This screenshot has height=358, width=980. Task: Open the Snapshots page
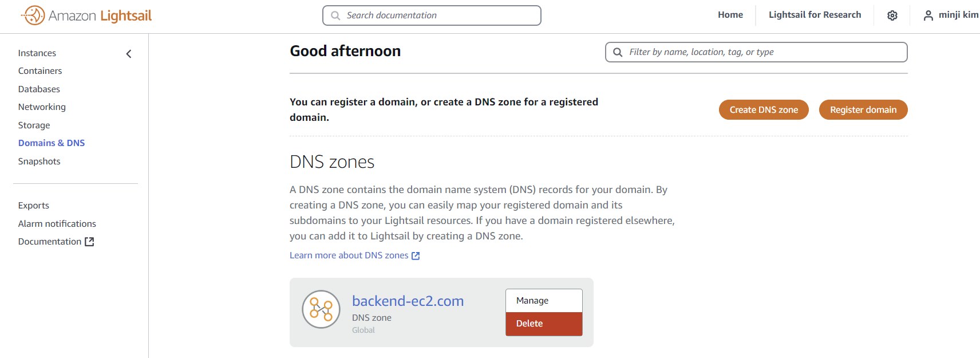click(x=39, y=162)
